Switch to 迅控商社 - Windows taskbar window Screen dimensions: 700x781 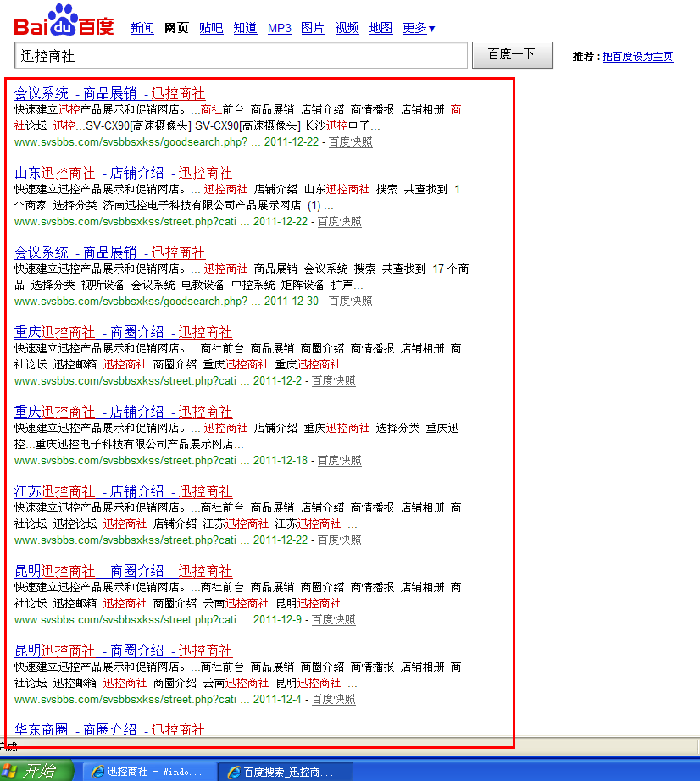pos(148,772)
